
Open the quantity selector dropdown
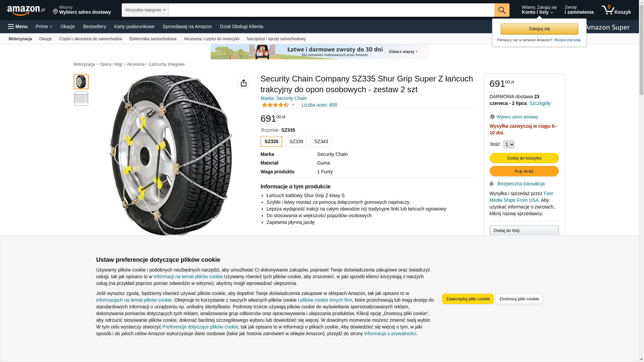(508, 144)
